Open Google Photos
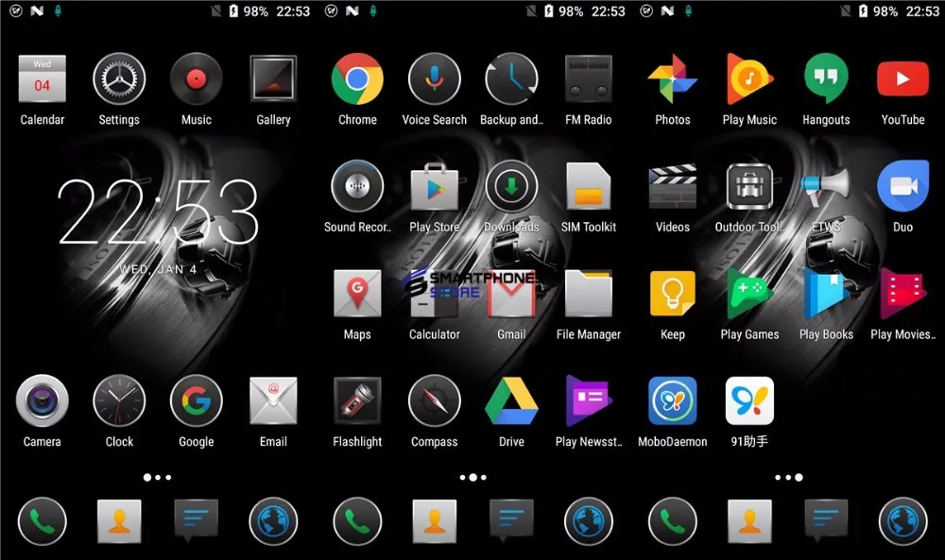Viewport: 945px width, 560px height. (673, 79)
